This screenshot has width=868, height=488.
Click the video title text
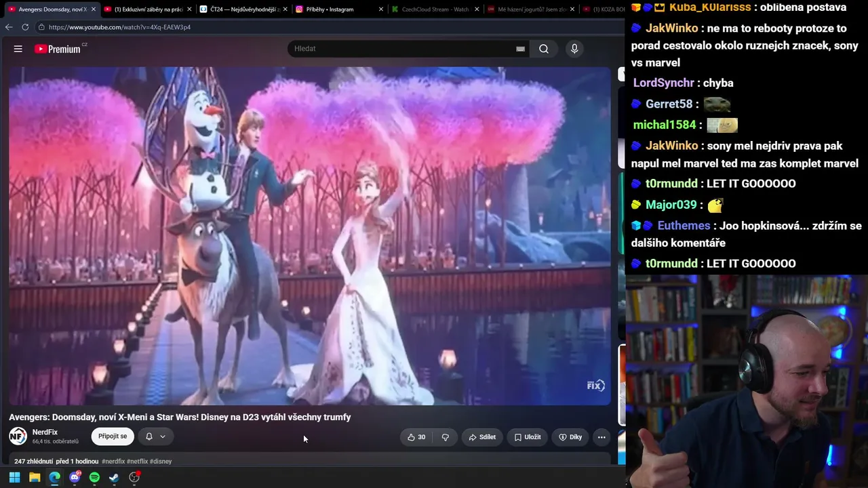click(180, 417)
